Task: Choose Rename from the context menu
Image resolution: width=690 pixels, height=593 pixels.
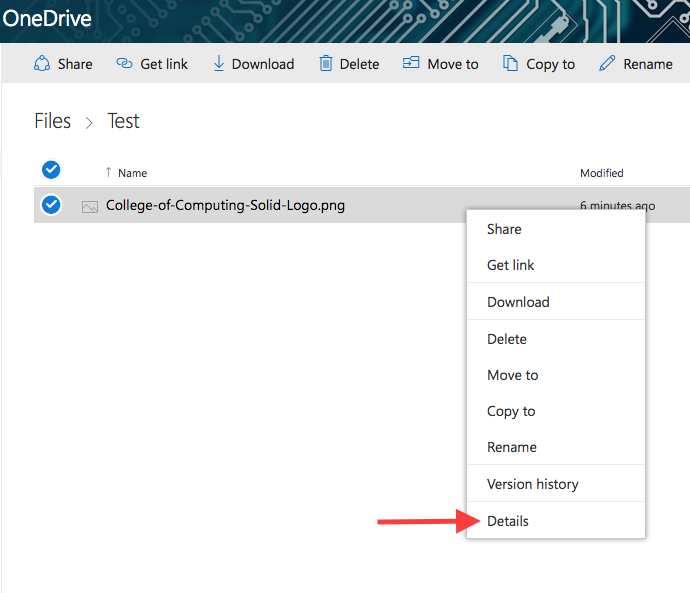Action: (511, 447)
